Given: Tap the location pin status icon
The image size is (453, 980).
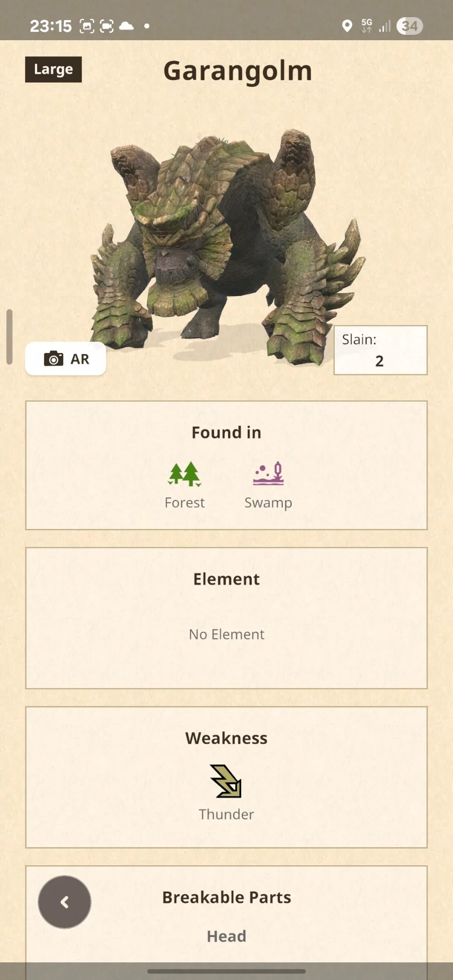Looking at the screenshot, I should pyautogui.click(x=347, y=26).
